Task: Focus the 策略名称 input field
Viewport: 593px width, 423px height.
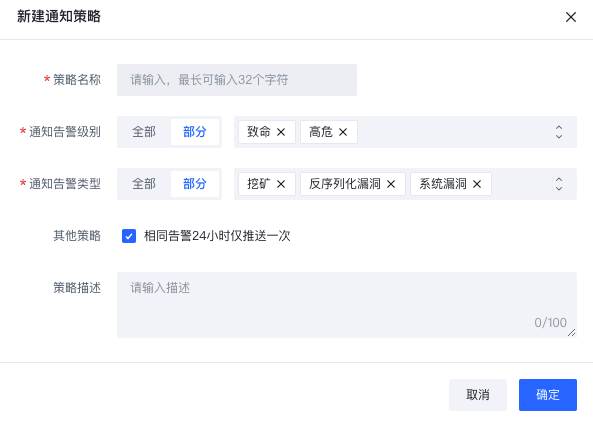Action: click(237, 80)
